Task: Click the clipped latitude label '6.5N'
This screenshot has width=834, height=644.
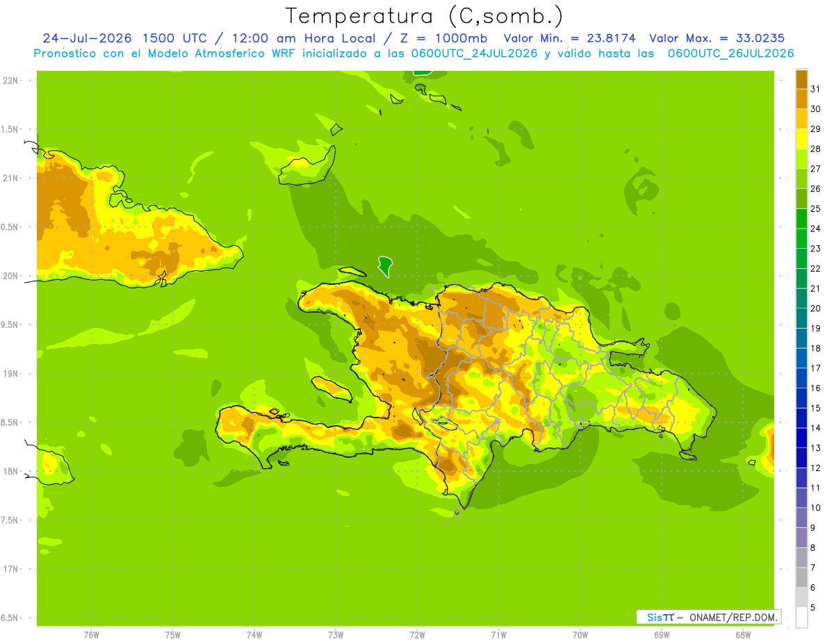Action: click(x=10, y=618)
